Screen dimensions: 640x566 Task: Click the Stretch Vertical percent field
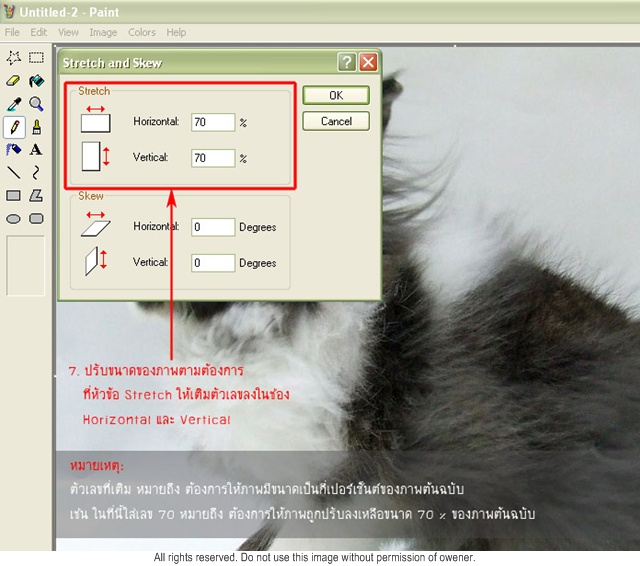(x=213, y=158)
